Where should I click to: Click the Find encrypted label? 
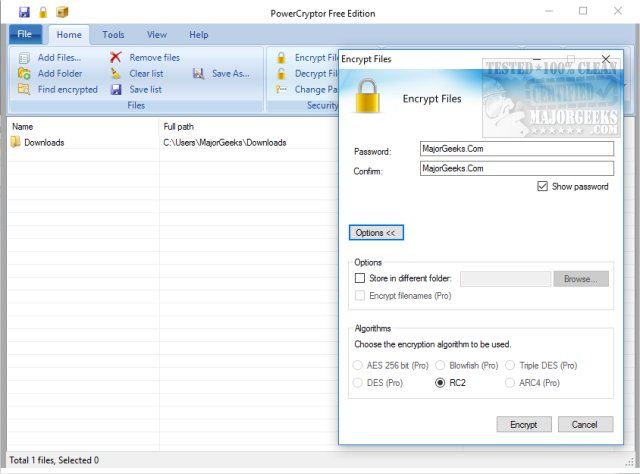68,89
